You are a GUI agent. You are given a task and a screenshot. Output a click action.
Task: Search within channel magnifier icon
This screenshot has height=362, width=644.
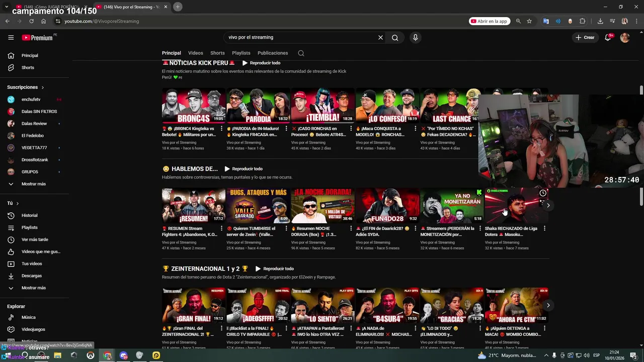point(301,53)
